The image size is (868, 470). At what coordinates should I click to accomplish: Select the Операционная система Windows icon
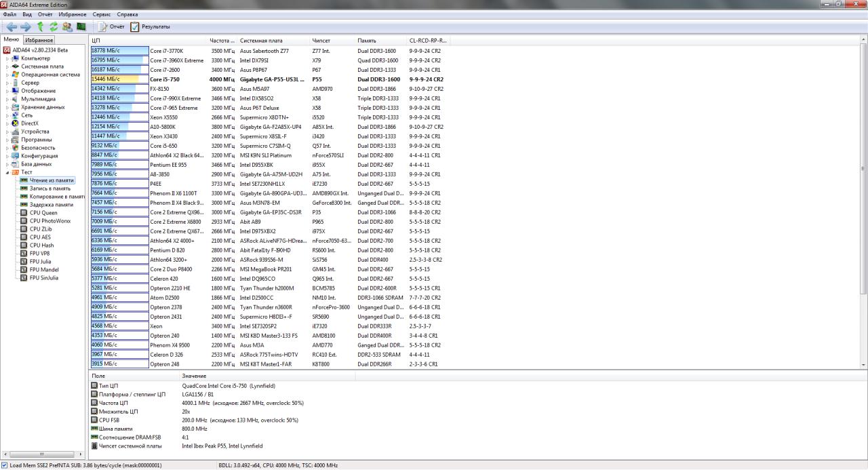pyautogui.click(x=16, y=75)
